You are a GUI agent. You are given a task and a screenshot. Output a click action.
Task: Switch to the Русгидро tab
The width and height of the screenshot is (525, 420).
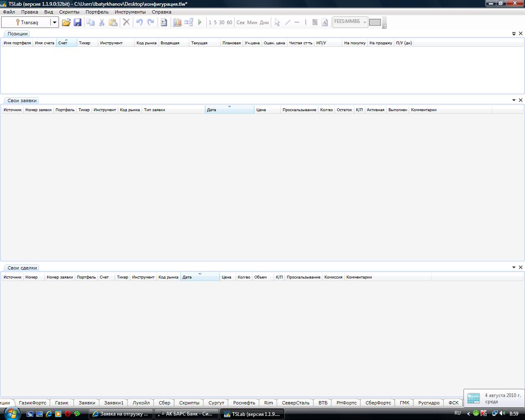(429, 403)
